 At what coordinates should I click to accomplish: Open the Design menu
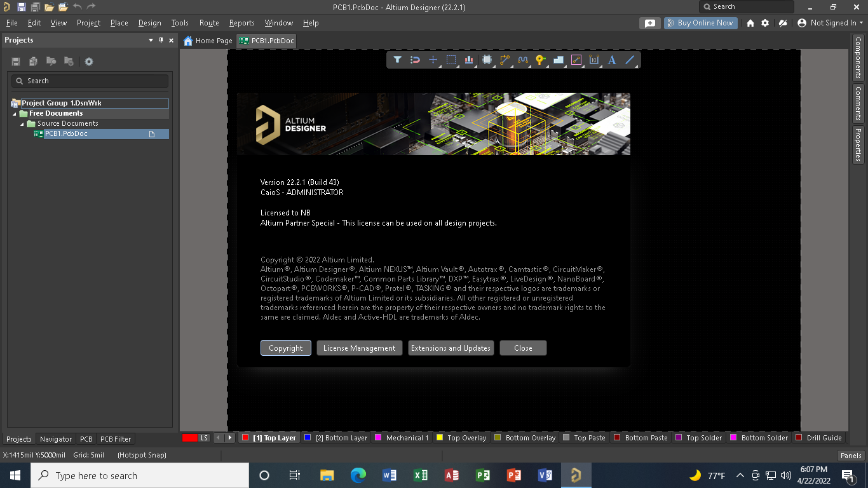click(149, 23)
